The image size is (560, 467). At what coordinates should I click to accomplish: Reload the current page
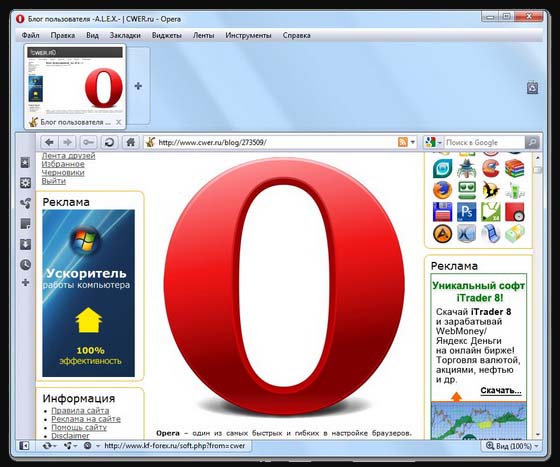[x=109, y=142]
